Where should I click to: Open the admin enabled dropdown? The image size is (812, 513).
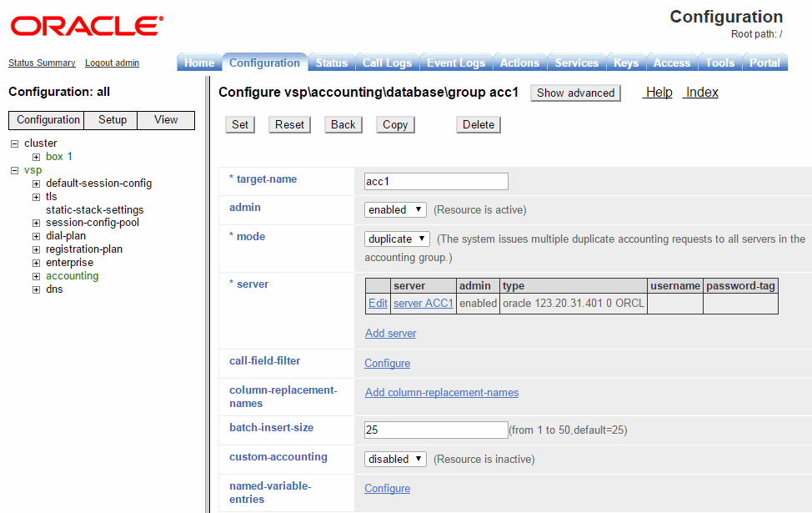click(x=395, y=210)
